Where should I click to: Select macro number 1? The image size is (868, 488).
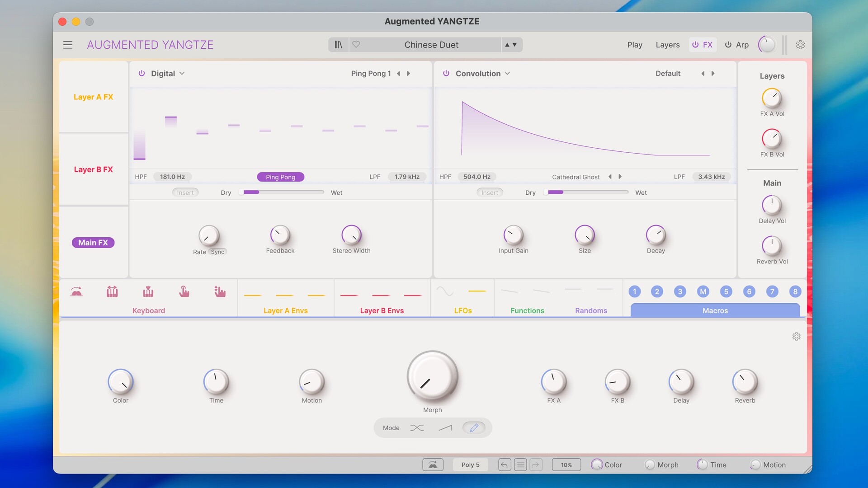634,291
